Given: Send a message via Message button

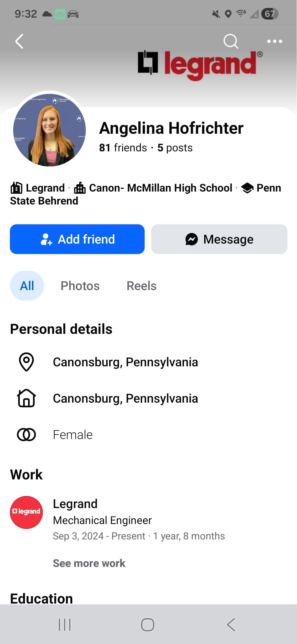Looking at the screenshot, I should tap(219, 239).
